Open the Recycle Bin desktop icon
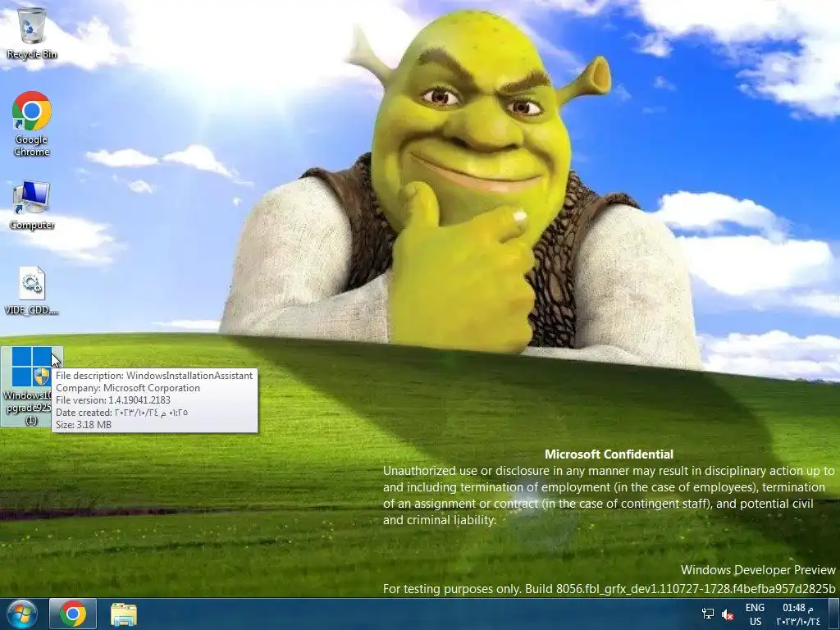Viewport: 840px width, 630px height. click(x=32, y=32)
